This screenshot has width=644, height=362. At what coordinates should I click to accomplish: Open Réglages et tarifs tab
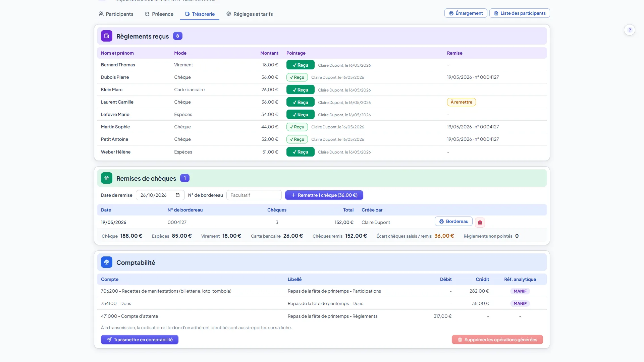(x=250, y=14)
